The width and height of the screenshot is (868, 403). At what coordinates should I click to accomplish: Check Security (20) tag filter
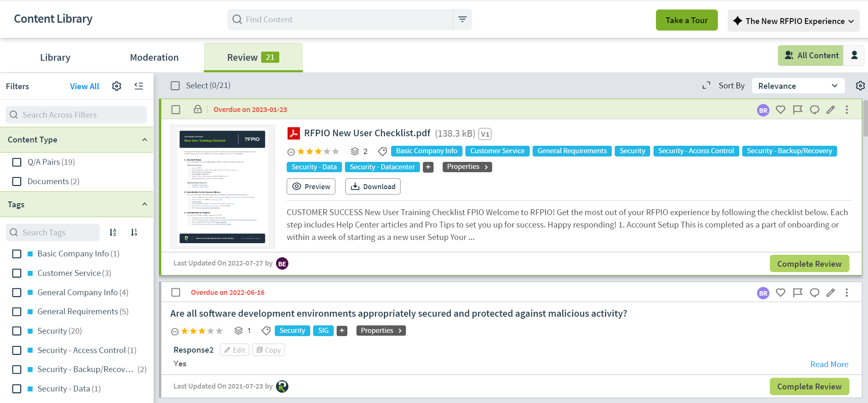tap(17, 331)
